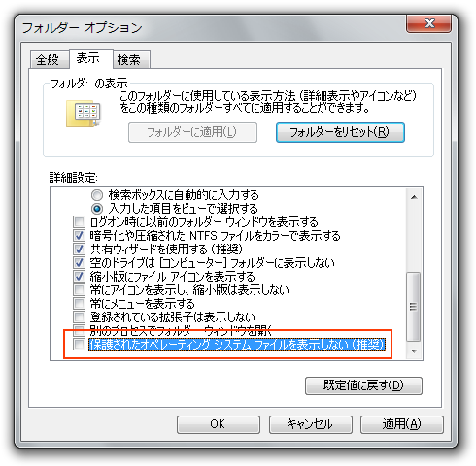476x466 pixels.
Task: Toggle 空のドライブは表示しない checkbox
Action: [79, 263]
